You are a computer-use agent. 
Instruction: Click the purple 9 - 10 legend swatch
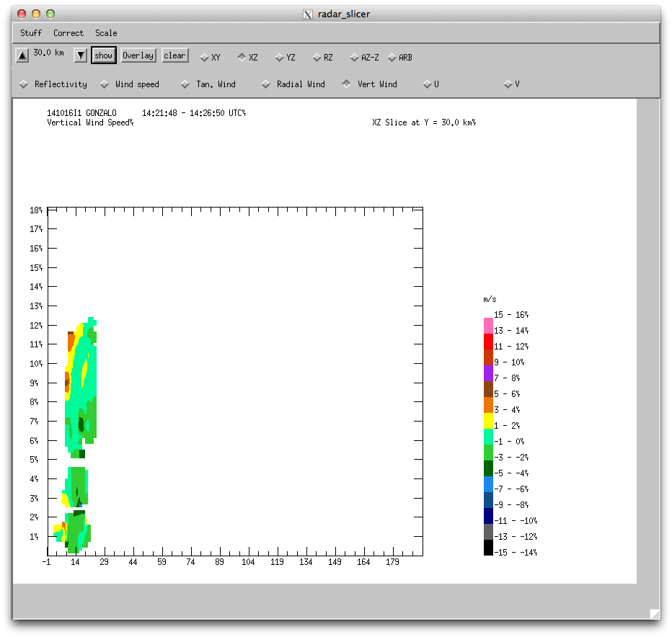click(x=488, y=373)
